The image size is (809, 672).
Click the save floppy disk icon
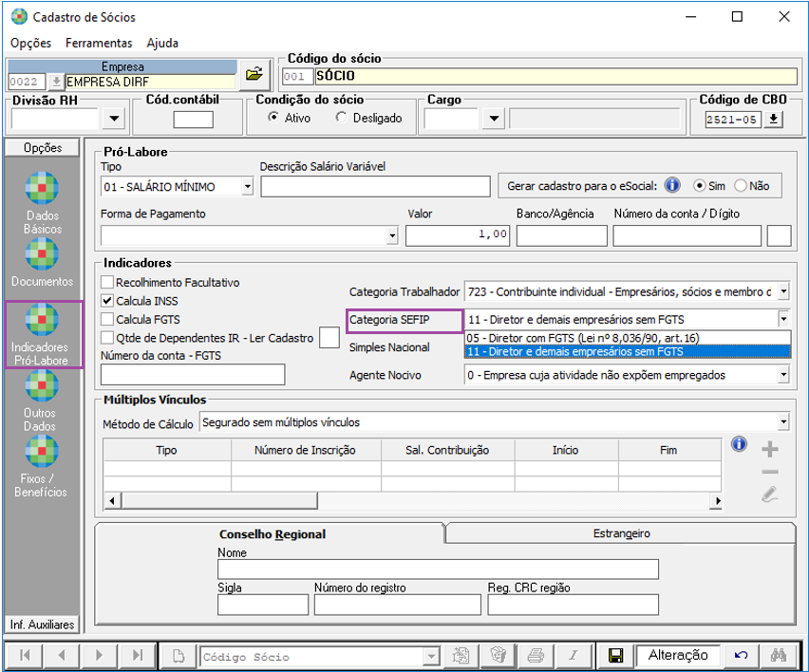click(x=615, y=656)
